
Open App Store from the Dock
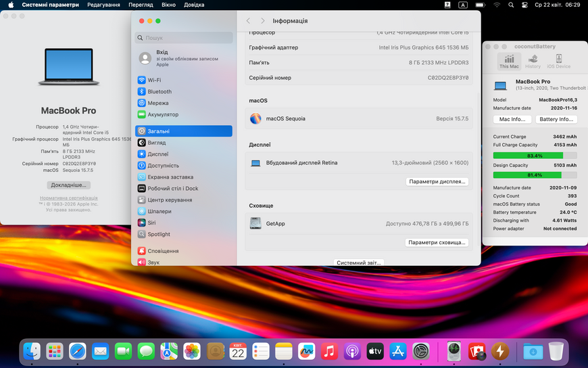pyautogui.click(x=398, y=352)
